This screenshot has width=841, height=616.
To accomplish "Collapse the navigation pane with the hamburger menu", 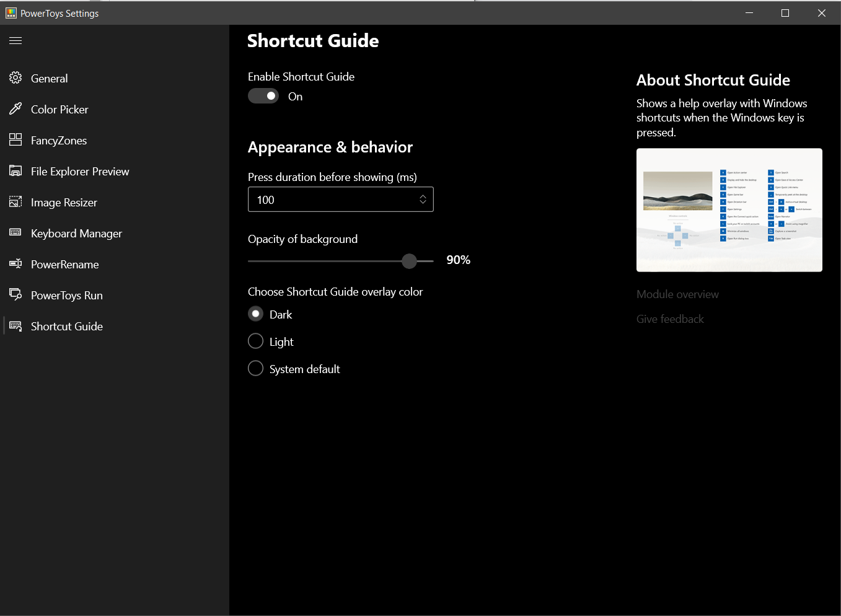I will tap(15, 40).
